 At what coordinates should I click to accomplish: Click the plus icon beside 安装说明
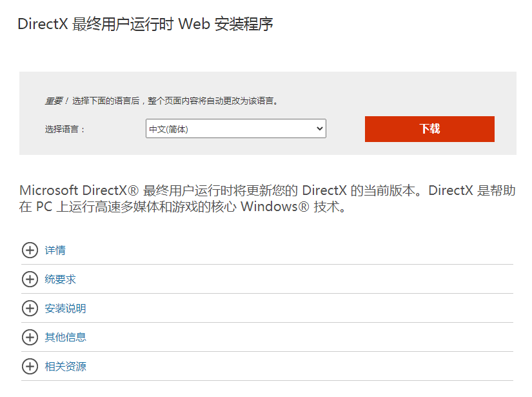pos(30,308)
